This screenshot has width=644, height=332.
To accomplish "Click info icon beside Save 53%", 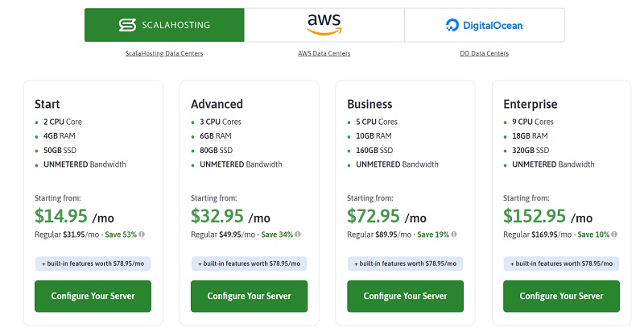I will tap(142, 234).
